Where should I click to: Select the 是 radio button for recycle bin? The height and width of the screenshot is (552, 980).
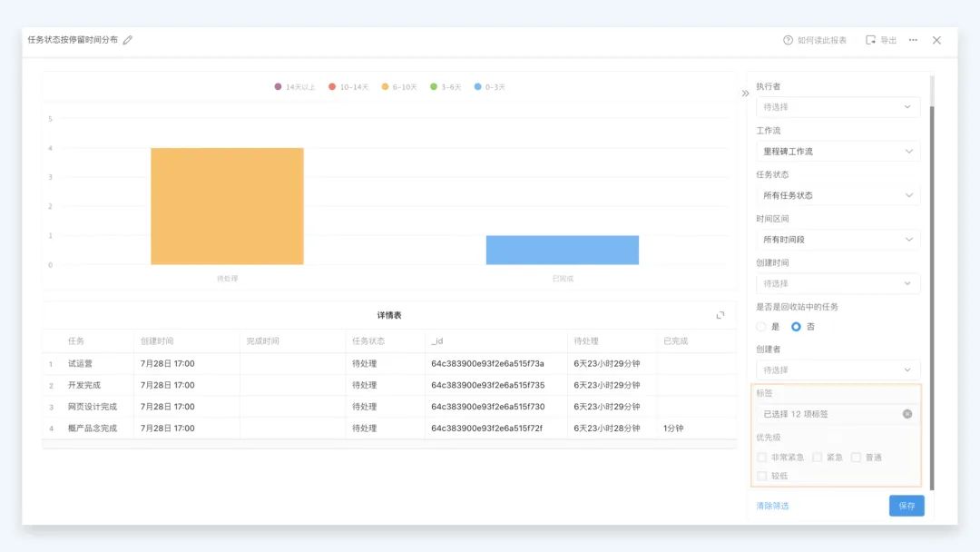point(761,326)
